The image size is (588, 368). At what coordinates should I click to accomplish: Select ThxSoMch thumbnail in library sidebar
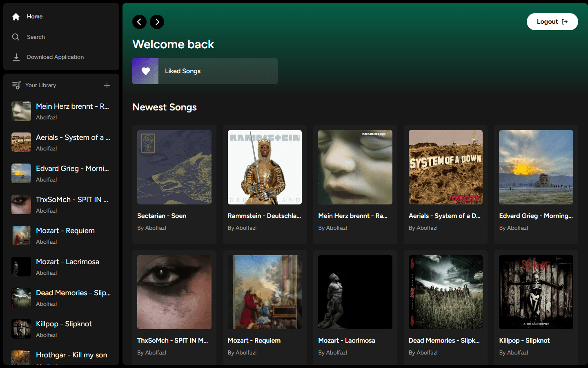tap(21, 204)
